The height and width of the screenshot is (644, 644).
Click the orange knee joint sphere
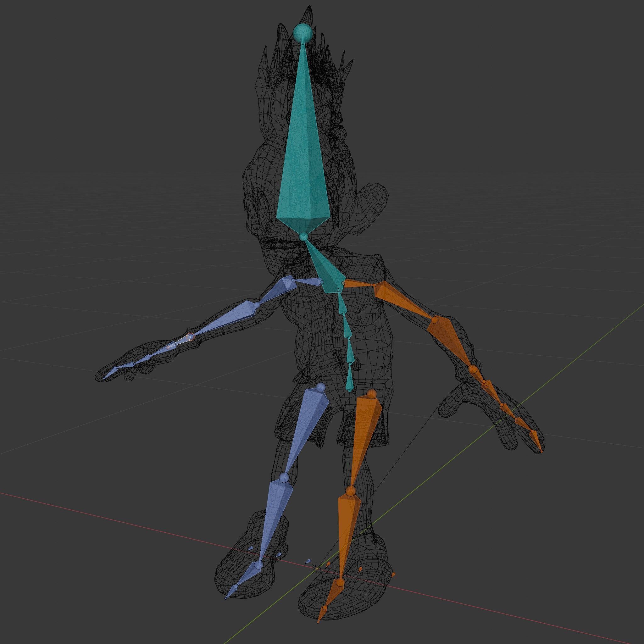tap(350, 491)
